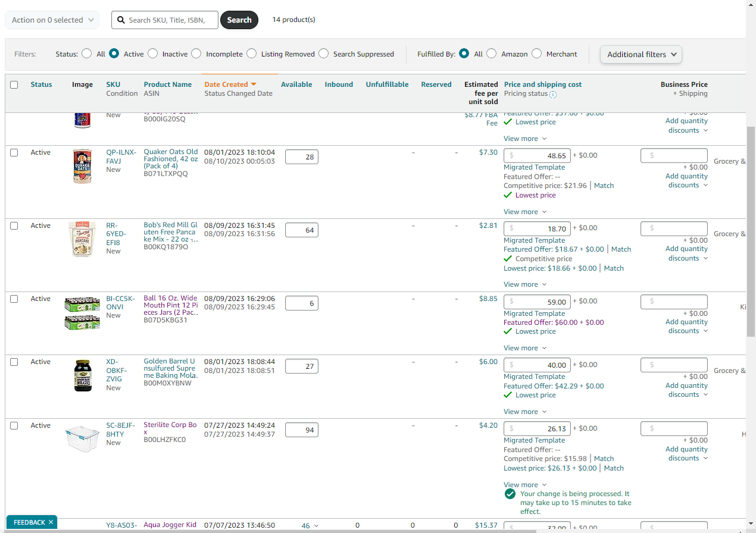The width and height of the screenshot is (756, 533).
Task: Sort by Unfulfillable column header
Action: [387, 84]
